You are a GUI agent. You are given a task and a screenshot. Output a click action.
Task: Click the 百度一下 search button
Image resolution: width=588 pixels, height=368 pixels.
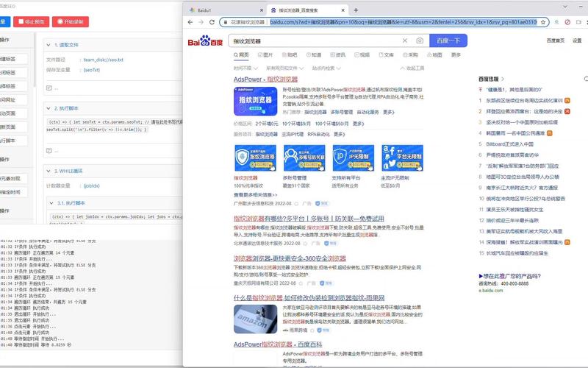[448, 40]
